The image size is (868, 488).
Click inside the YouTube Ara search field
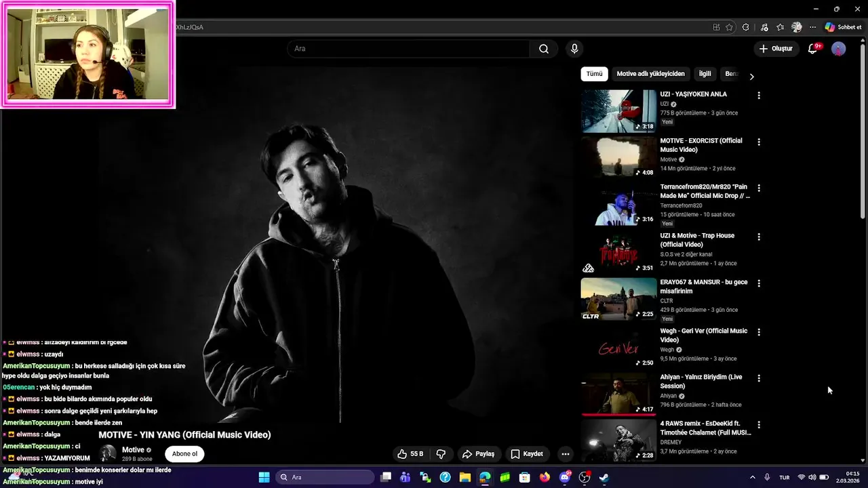pos(409,49)
